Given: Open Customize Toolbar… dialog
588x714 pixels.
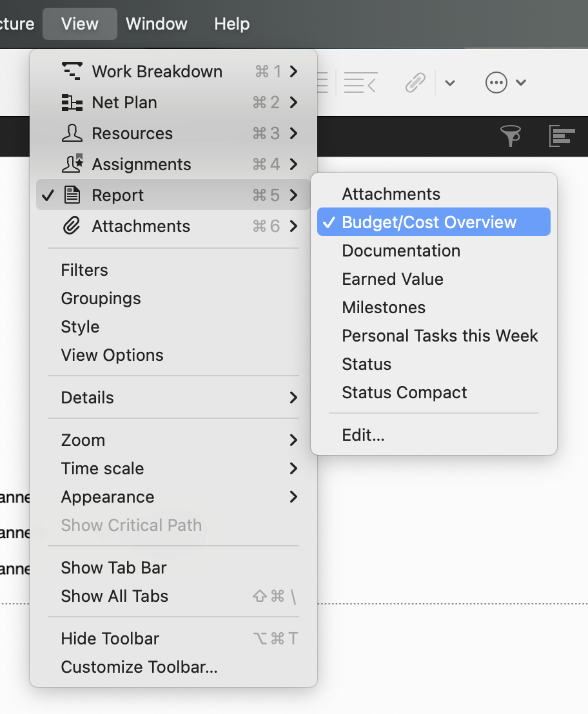Looking at the screenshot, I should (139, 667).
